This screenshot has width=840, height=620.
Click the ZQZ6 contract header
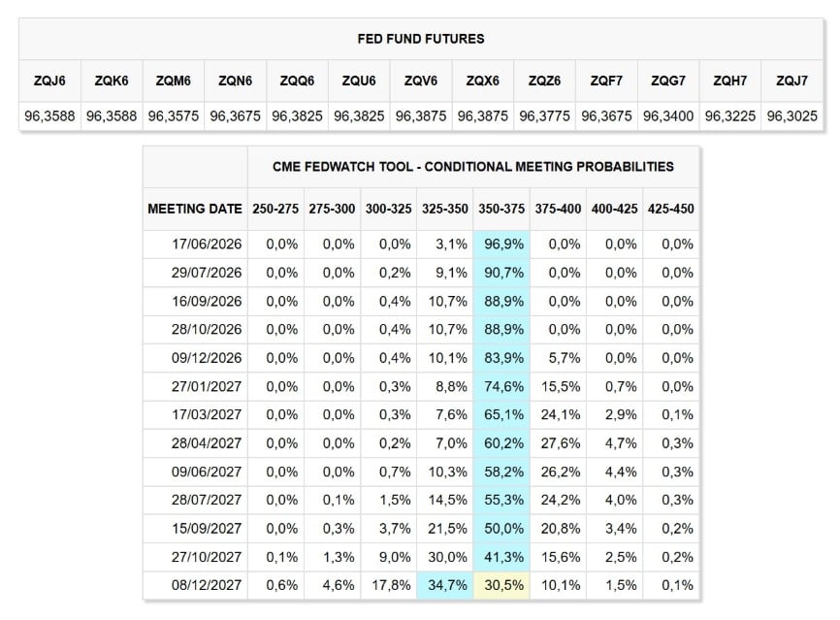pos(544,81)
